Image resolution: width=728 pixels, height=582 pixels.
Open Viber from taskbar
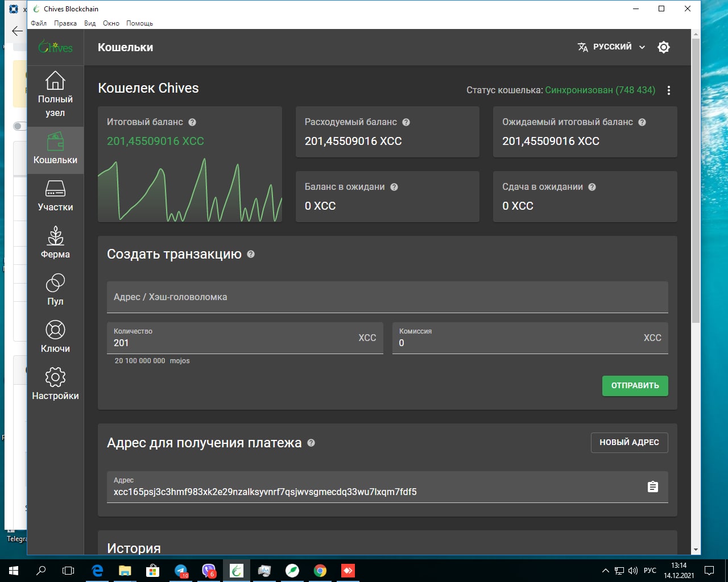click(x=209, y=570)
